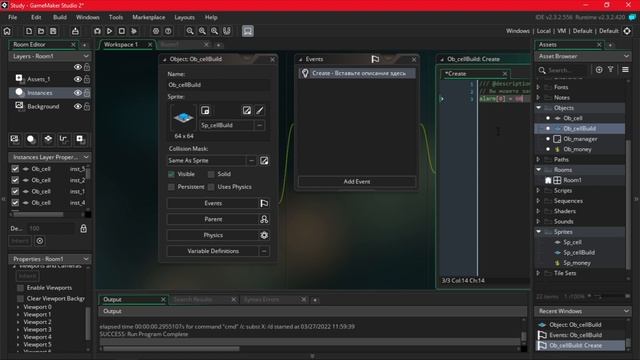The image size is (640, 360).
Task: Click the Add Event button
Action: [357, 182]
